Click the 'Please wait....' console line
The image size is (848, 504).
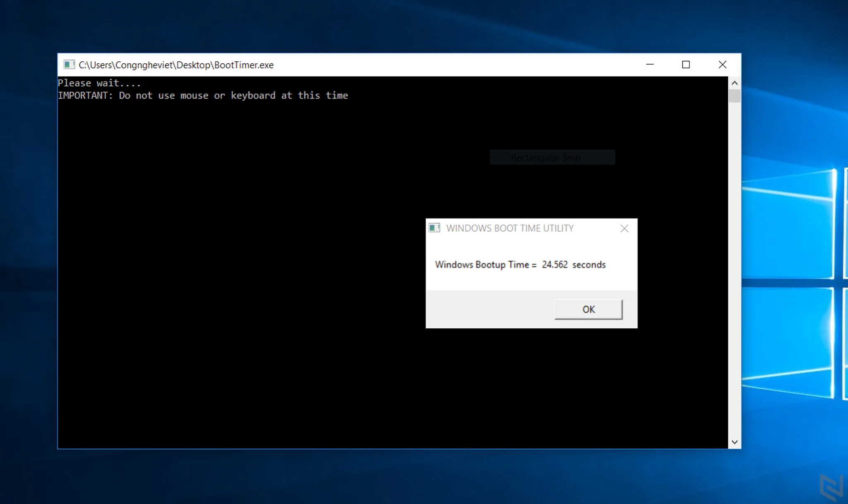point(99,83)
